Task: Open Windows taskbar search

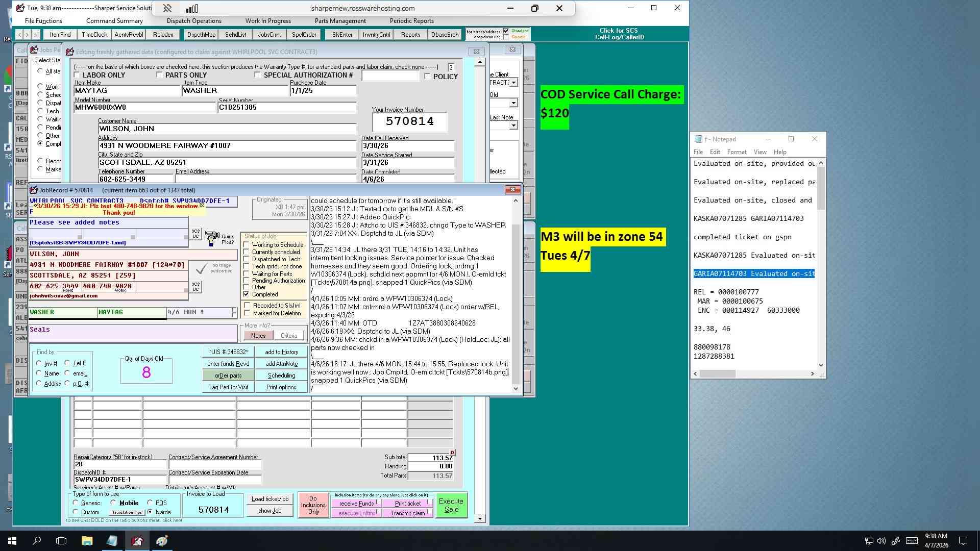Action: [x=37, y=541]
